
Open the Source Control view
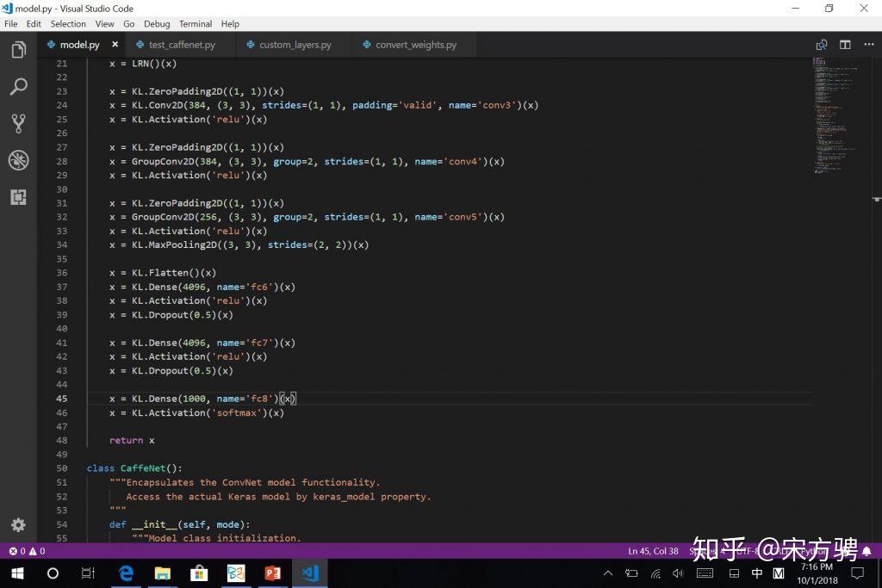point(19,124)
